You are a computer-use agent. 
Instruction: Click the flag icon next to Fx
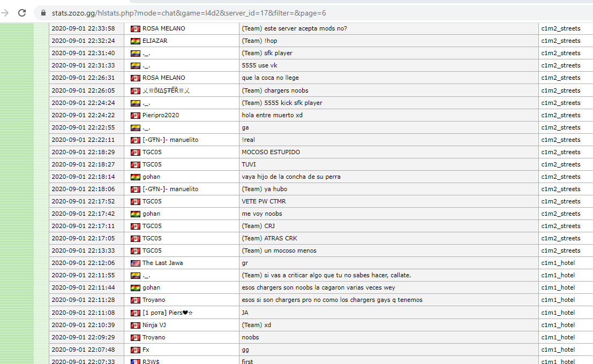pos(136,350)
